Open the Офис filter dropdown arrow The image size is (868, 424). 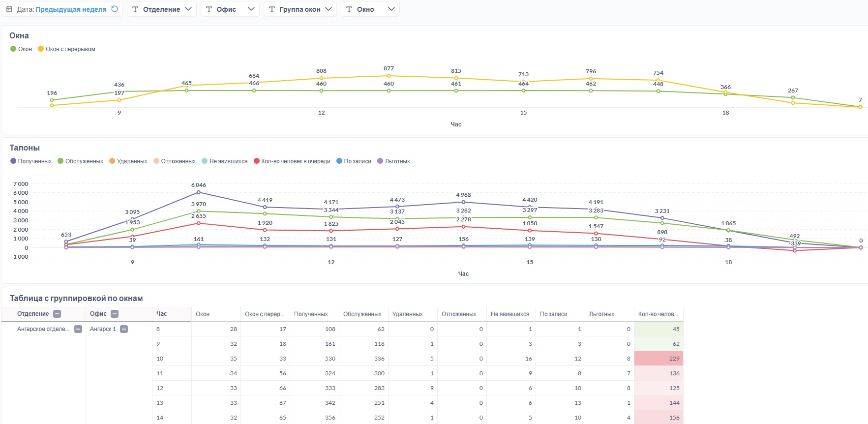click(x=251, y=9)
